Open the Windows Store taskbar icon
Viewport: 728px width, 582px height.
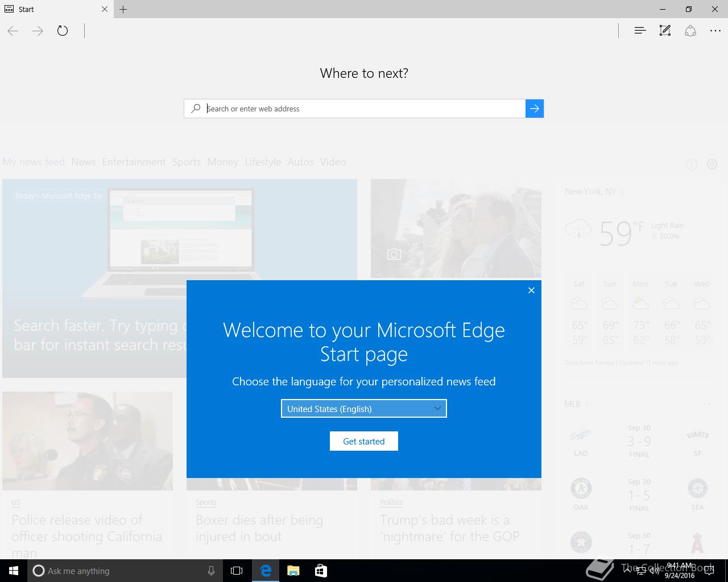tap(321, 571)
